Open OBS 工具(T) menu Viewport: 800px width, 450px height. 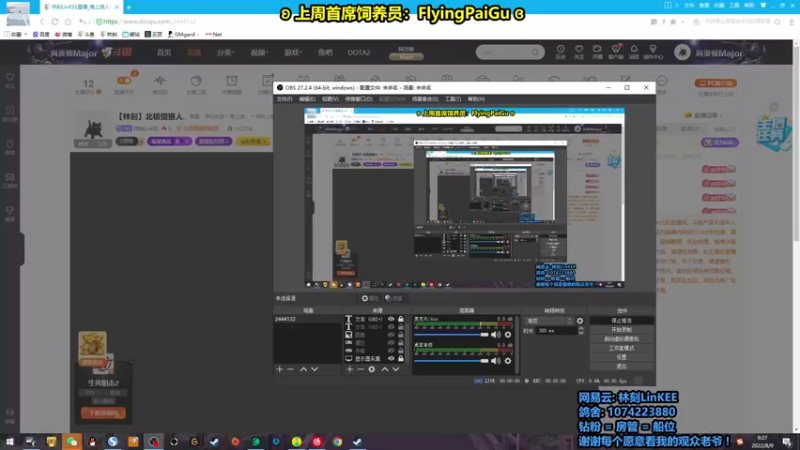pyautogui.click(x=453, y=99)
